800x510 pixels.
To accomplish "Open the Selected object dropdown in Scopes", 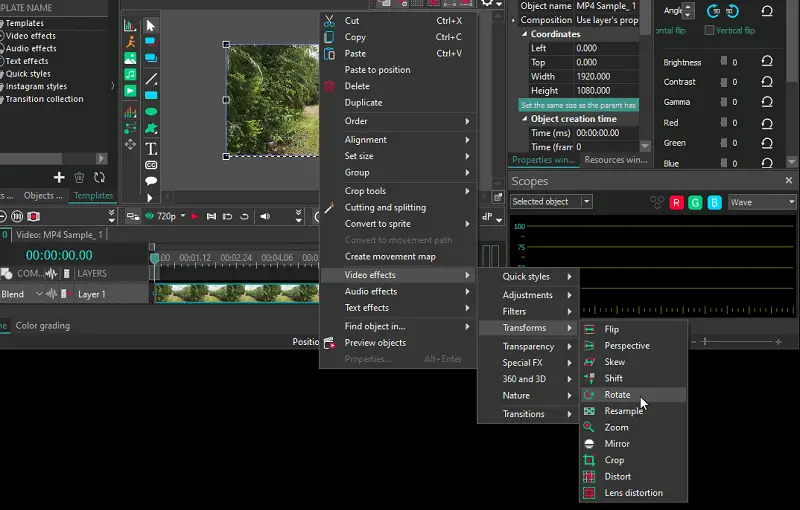I will (x=551, y=202).
